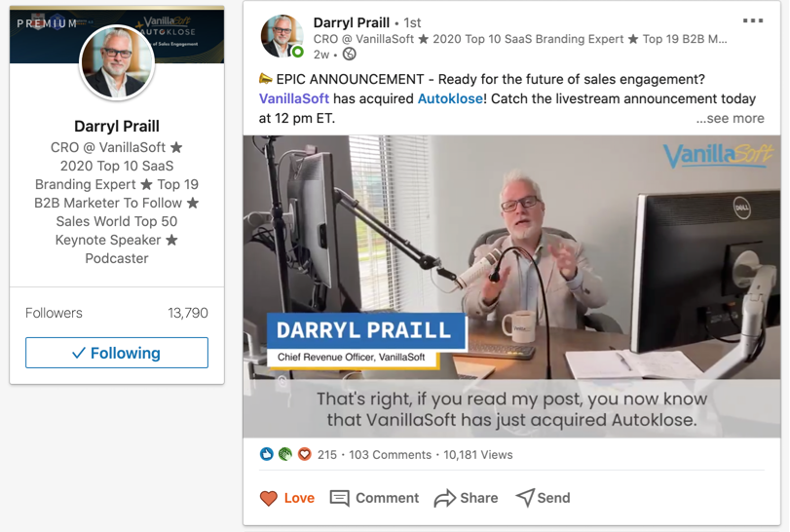The height and width of the screenshot is (532, 790).
Task: Open the VanillaSoft company link
Action: pyautogui.click(x=294, y=98)
